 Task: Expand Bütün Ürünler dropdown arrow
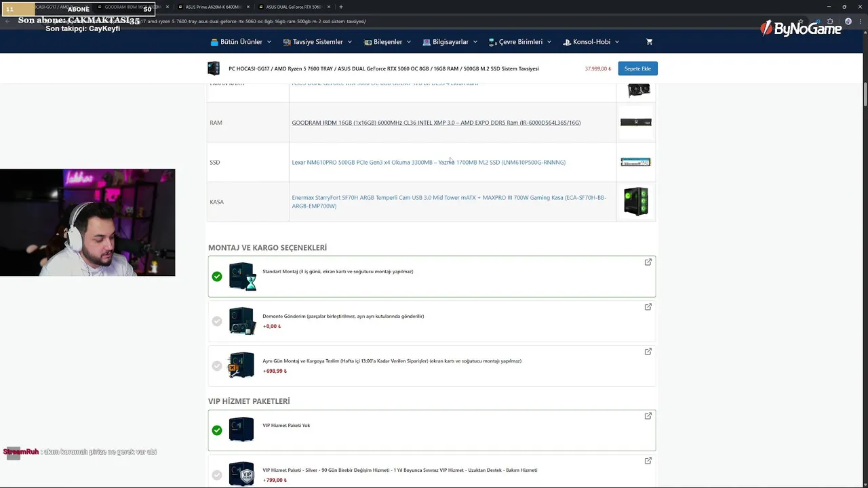click(x=269, y=42)
